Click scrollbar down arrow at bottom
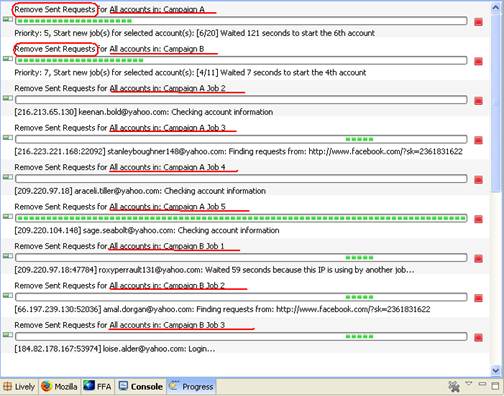The image size is (504, 396). click(495, 370)
